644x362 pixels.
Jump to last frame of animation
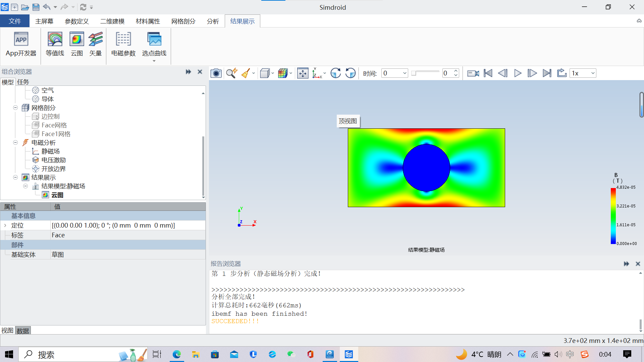coord(547,73)
